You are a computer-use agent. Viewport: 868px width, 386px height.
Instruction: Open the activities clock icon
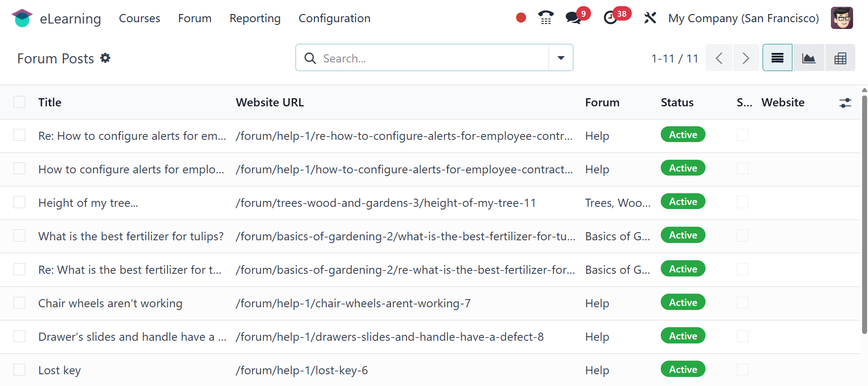[x=610, y=18]
